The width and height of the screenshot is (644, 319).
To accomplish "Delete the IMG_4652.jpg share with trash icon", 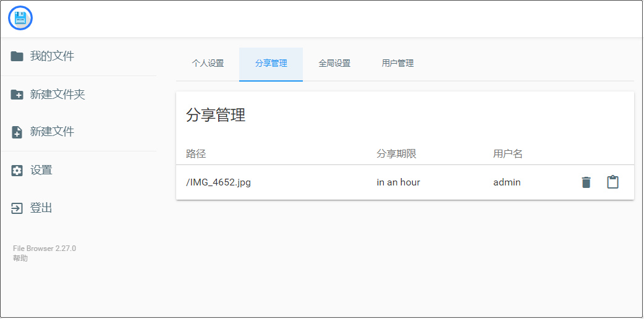I will tap(586, 182).
